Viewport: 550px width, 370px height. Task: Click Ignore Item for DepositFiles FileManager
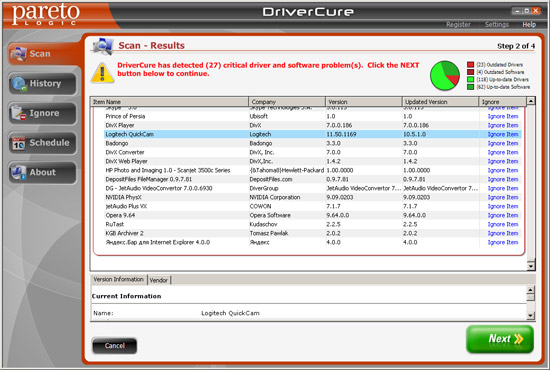click(503, 179)
